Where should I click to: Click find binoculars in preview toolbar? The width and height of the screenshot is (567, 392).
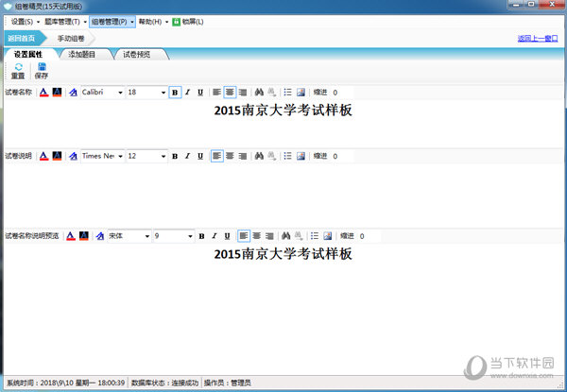tap(285, 236)
